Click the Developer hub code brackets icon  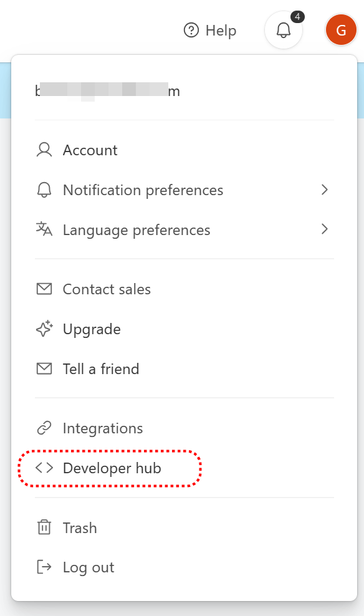[44, 468]
